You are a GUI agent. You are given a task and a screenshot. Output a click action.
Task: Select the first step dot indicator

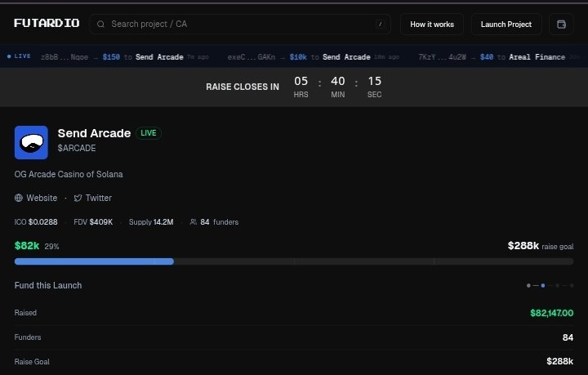point(528,286)
